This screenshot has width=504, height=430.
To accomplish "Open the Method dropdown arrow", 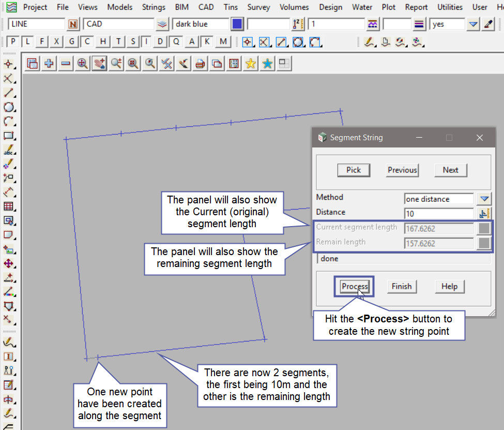I will pyautogui.click(x=484, y=199).
